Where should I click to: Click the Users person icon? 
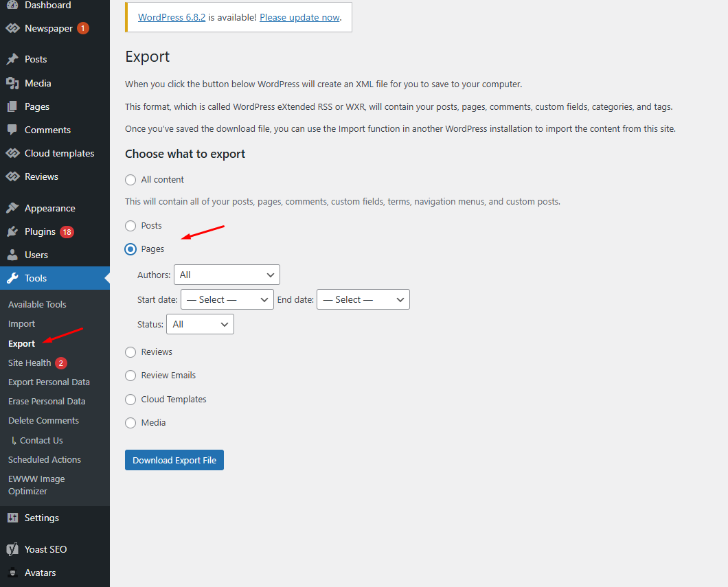tap(12, 255)
